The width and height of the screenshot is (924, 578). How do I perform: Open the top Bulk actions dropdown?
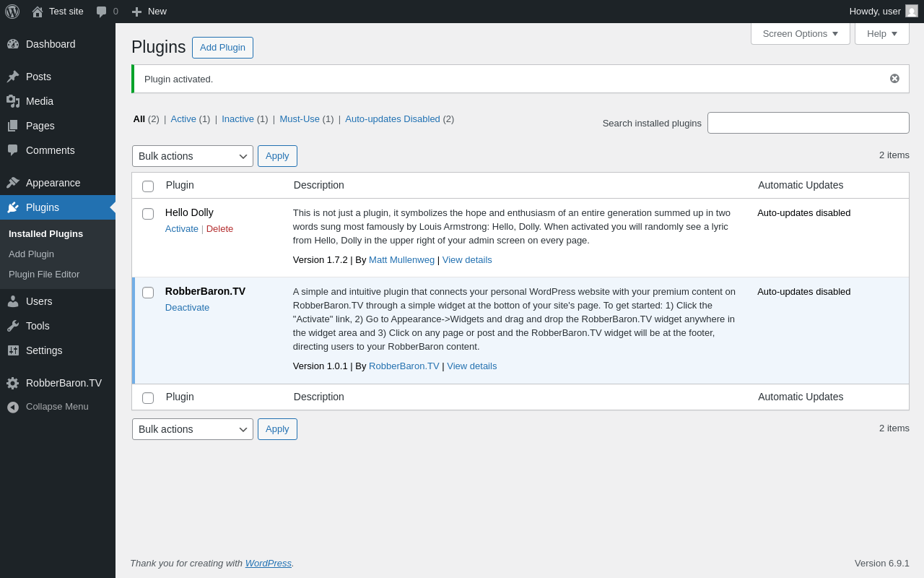tap(193, 156)
